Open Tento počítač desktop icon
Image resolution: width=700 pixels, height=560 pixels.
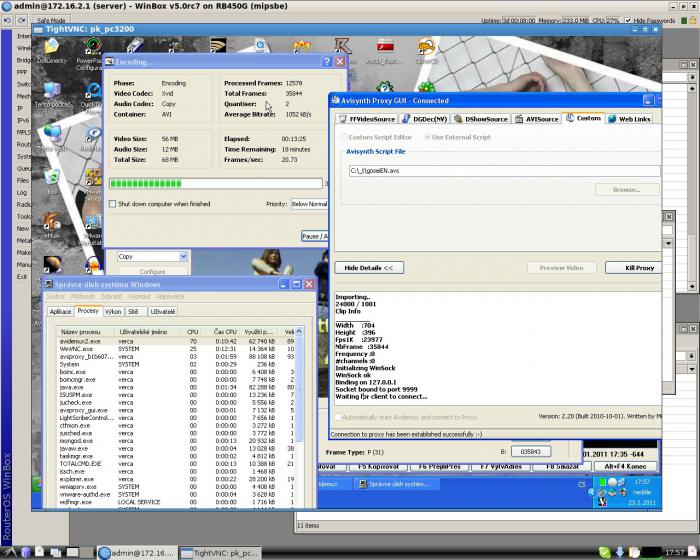coord(52,91)
